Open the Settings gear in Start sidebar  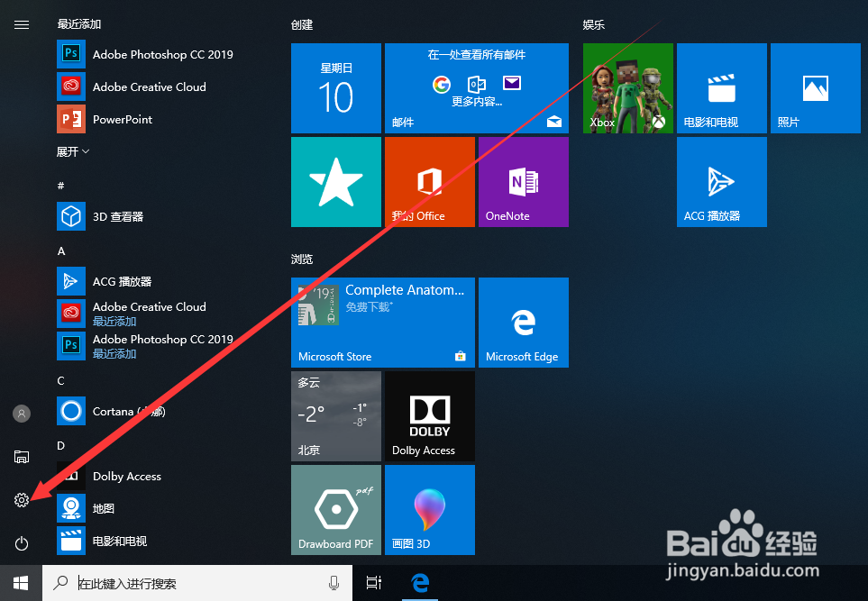click(21, 500)
